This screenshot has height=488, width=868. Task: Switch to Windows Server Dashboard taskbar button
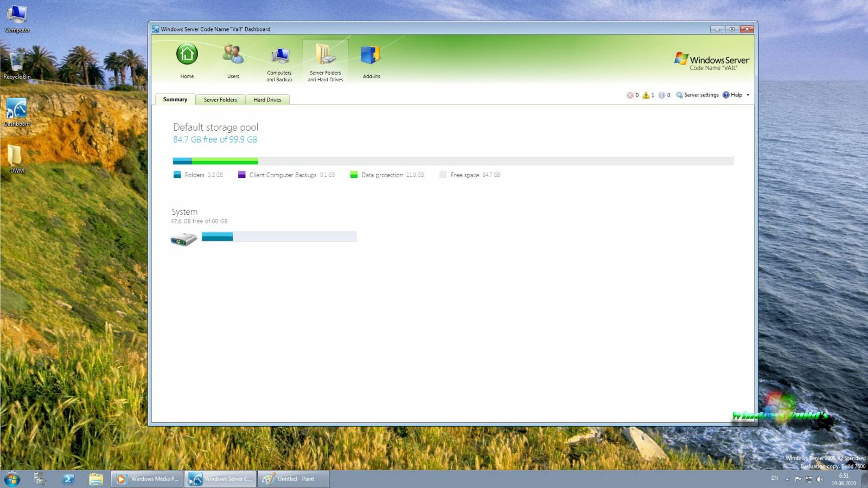pyautogui.click(x=220, y=479)
